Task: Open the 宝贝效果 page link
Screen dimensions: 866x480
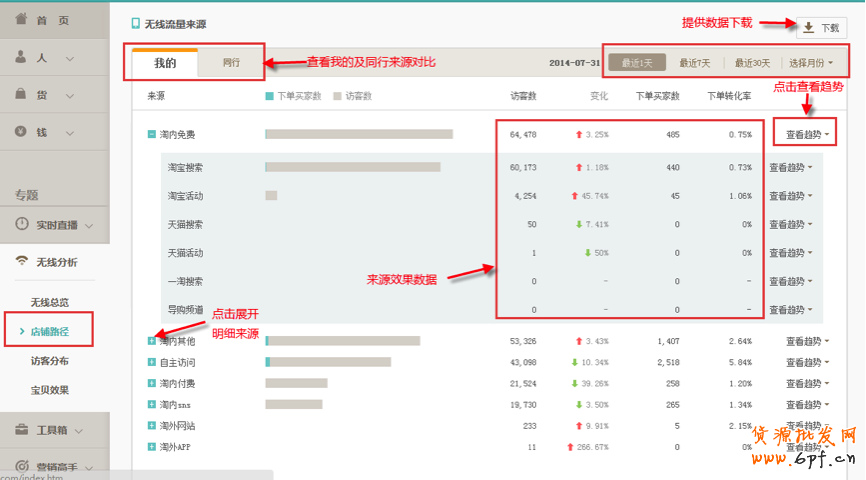Action: click(49, 390)
